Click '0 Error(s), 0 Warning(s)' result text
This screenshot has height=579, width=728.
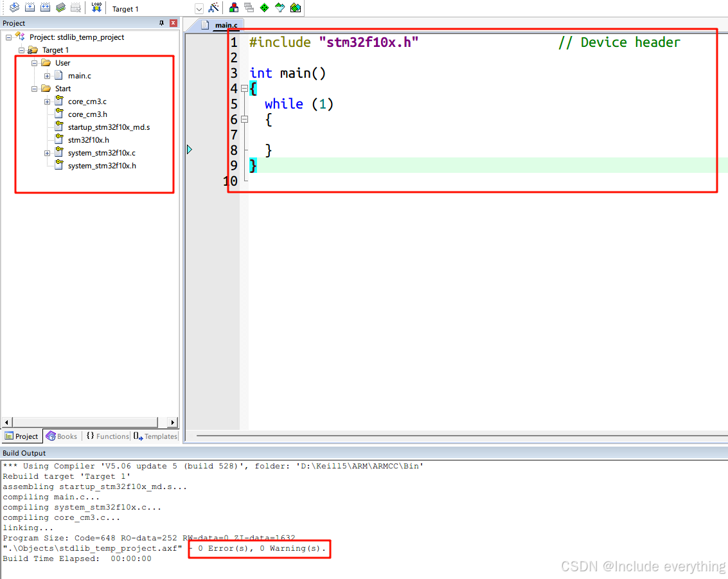tap(262, 548)
